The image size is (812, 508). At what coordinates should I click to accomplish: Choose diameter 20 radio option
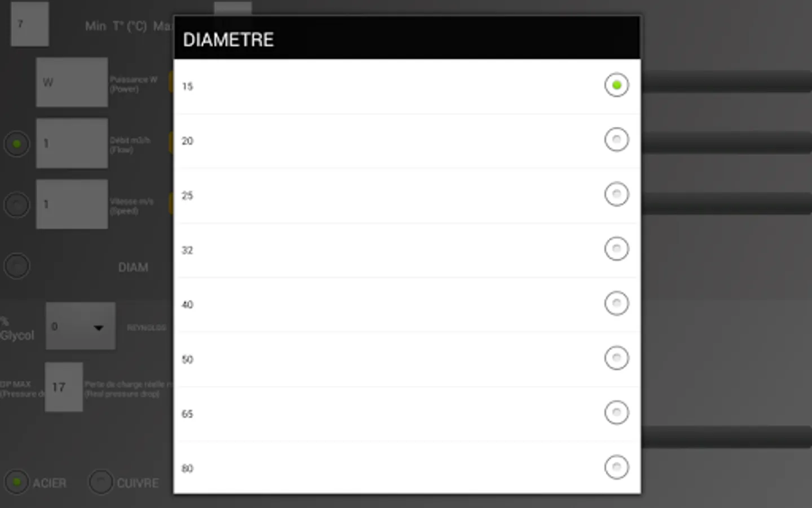point(616,140)
